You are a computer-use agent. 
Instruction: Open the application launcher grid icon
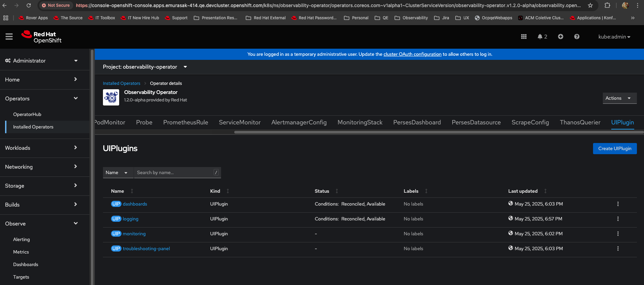tap(524, 37)
